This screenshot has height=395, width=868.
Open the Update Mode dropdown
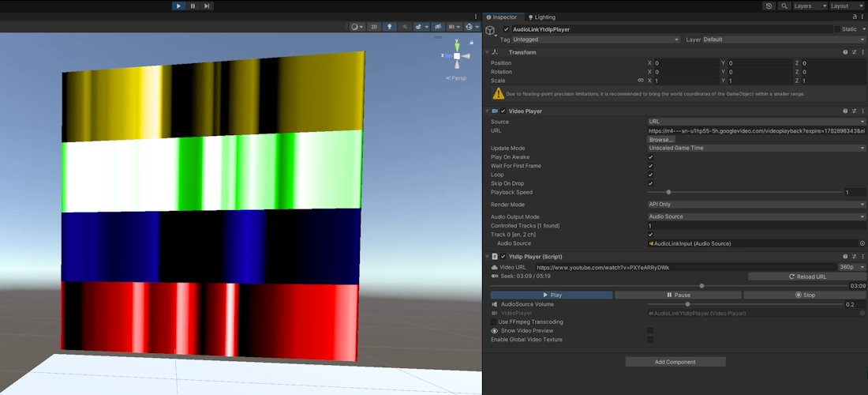pyautogui.click(x=757, y=149)
